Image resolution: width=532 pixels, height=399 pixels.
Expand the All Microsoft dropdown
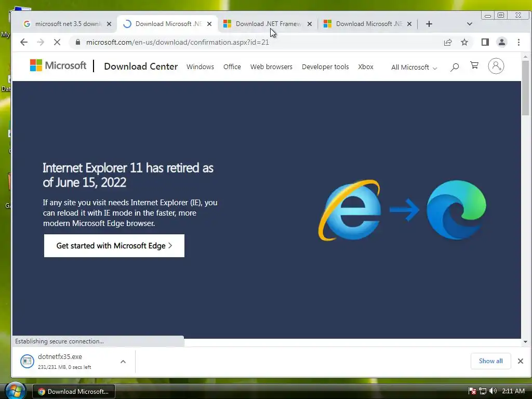click(414, 67)
